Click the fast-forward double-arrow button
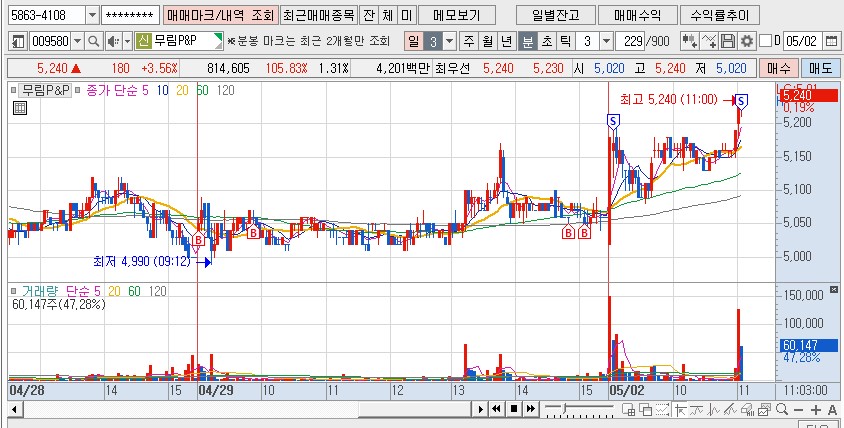The height and width of the screenshot is (428, 844). click(531, 409)
